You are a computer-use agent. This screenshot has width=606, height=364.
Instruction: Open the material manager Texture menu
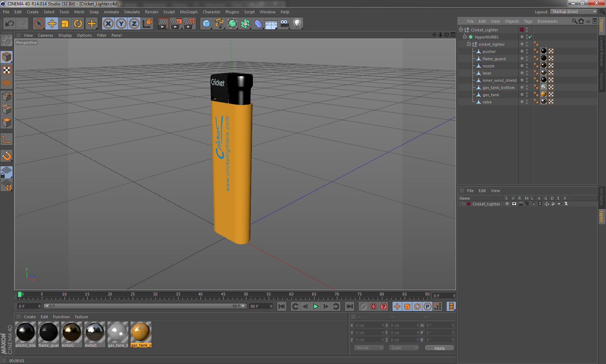point(81,317)
